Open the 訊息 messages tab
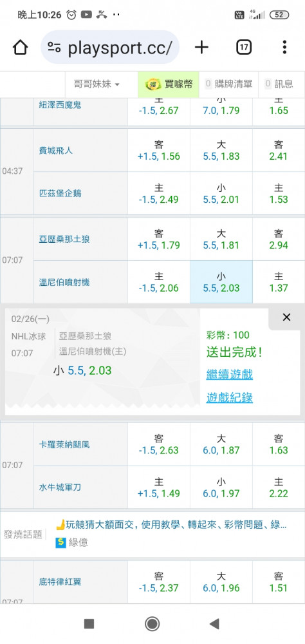 [x=279, y=84]
